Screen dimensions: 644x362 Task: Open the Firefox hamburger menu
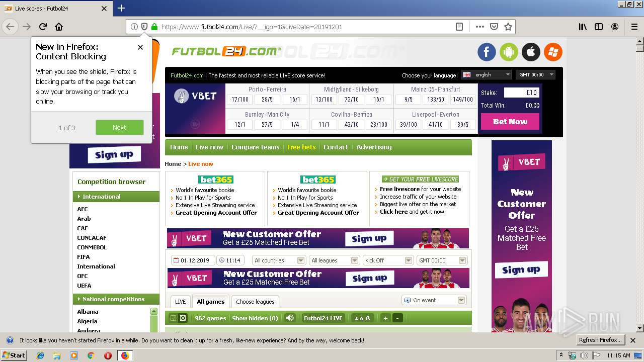(633, 27)
